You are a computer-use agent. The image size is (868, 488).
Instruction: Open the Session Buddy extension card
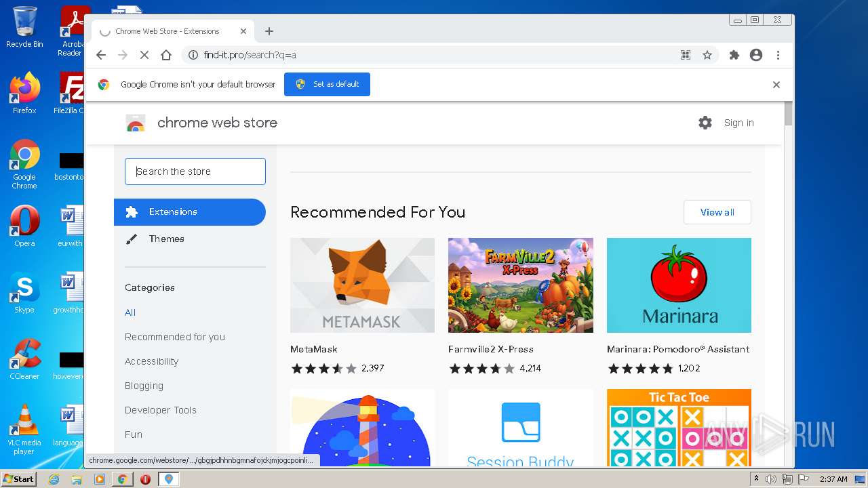521,428
